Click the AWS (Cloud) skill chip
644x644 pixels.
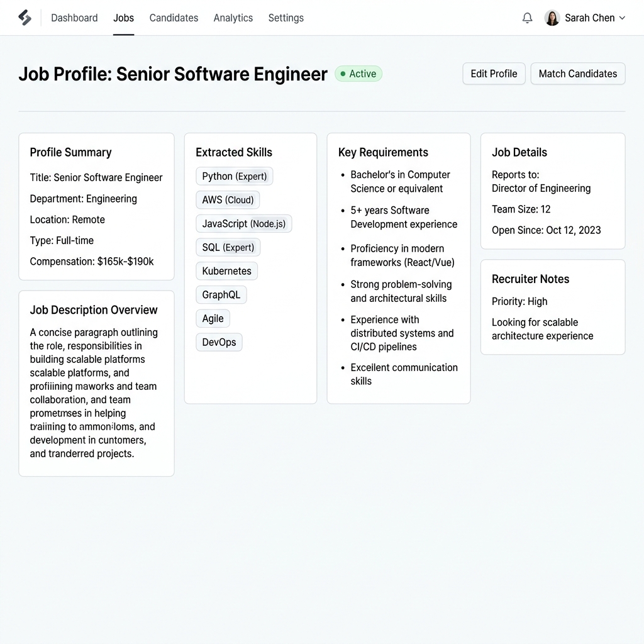[x=228, y=200]
